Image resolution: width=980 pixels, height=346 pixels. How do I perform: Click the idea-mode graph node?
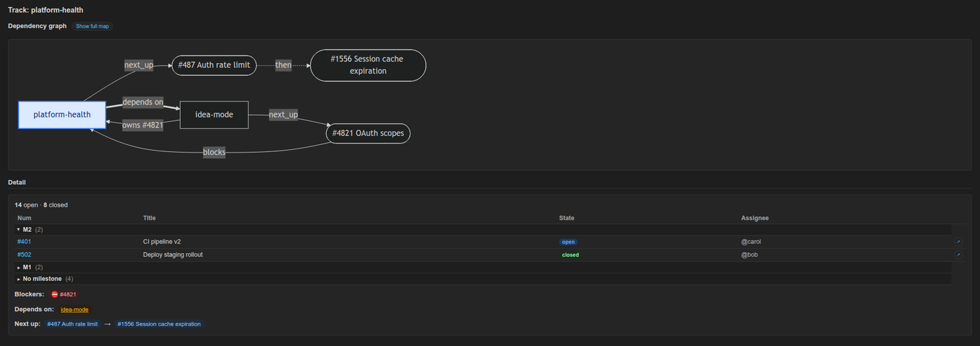214,115
